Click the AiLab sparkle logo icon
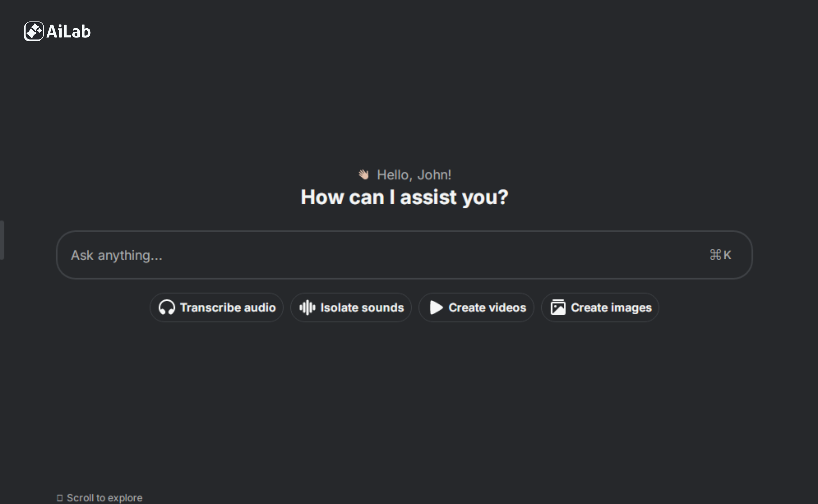This screenshot has width=818, height=504. [34, 31]
